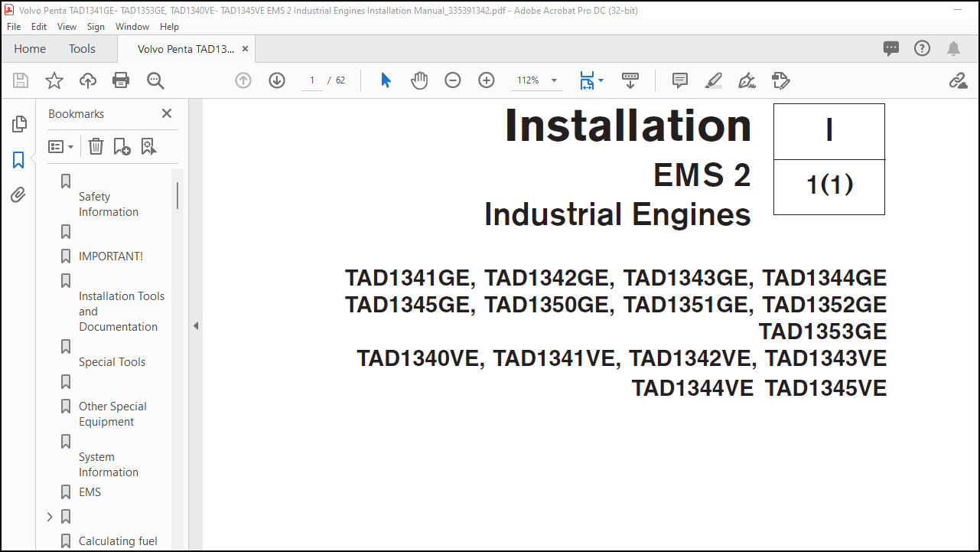The width and height of the screenshot is (980, 552).
Task: Open Installation Tools and Documentation bookmark
Action: 121,312
